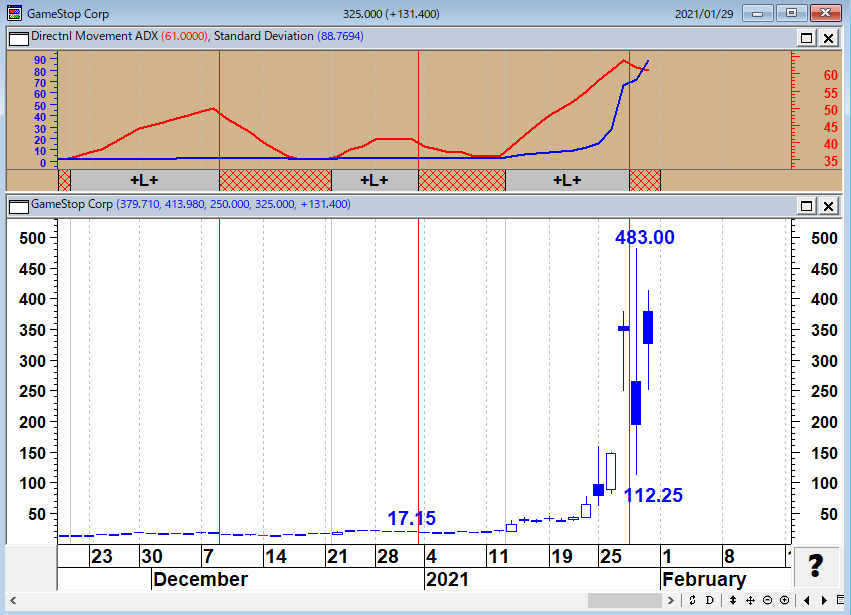
Task: Click the 325.000 (+131.400) title quote
Action: pyautogui.click(x=391, y=14)
